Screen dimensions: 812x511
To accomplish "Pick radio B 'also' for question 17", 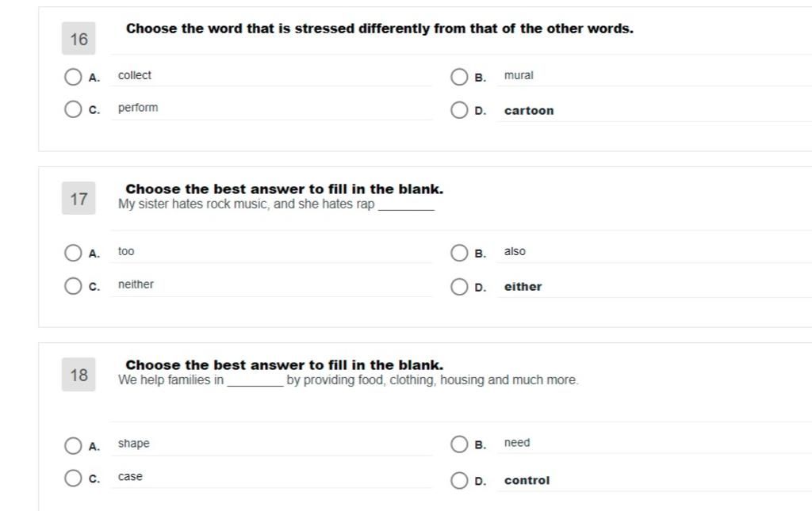I will click(x=459, y=253).
